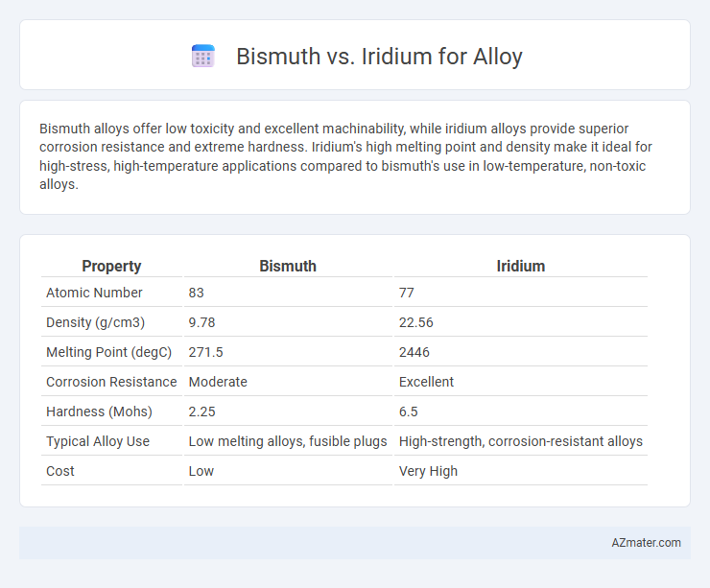710x588 pixels.
Task: Select the 'Melting Point (degC)' row label
Action: tap(108, 352)
